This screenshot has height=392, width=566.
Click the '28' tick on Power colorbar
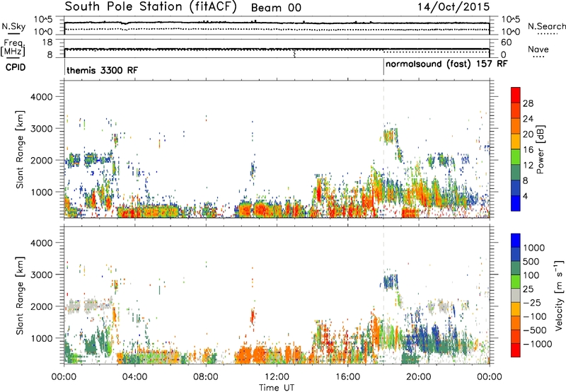(x=528, y=103)
